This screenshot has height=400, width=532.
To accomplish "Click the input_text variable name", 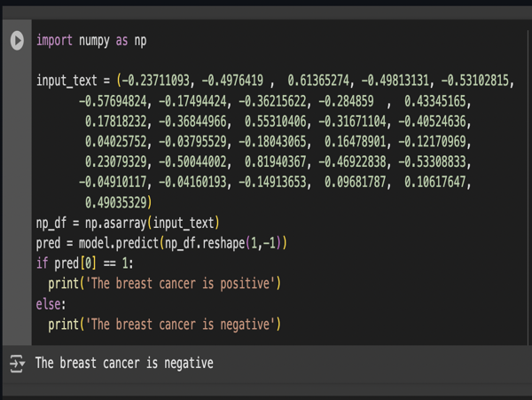I will coord(66,82).
